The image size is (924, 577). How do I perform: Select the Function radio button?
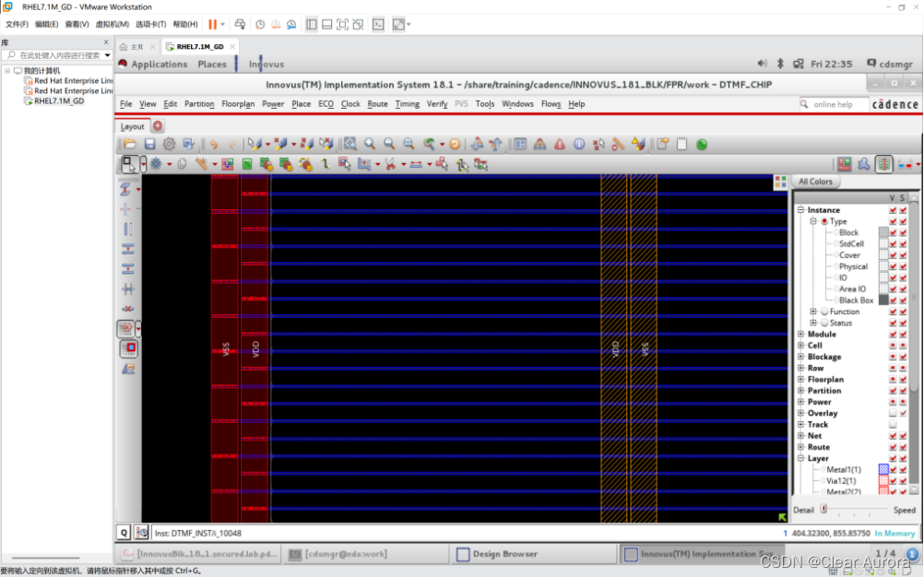point(824,312)
